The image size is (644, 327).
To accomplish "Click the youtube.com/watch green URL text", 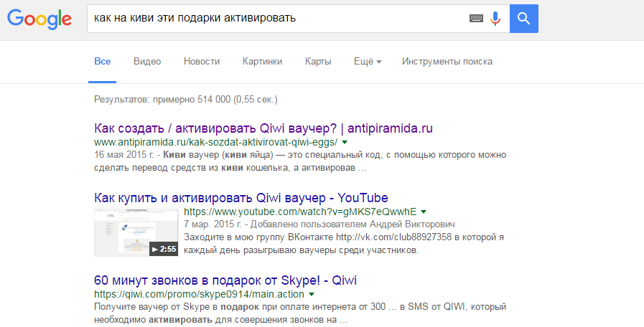I will 300,212.
